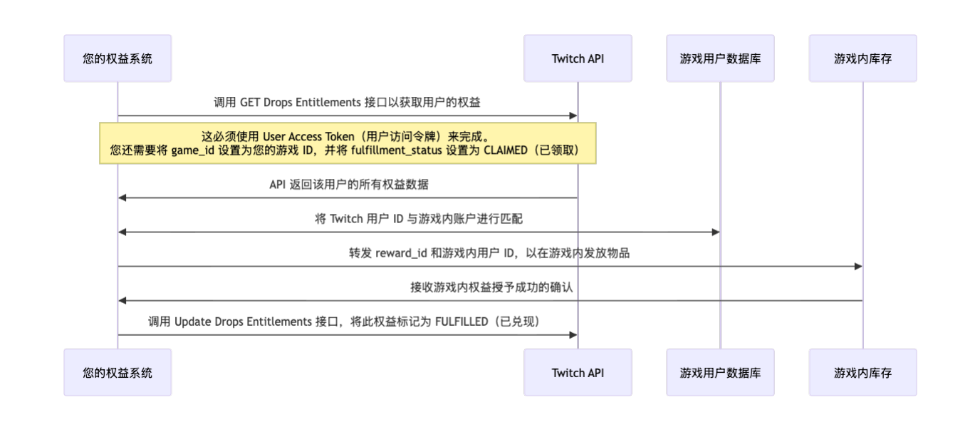
Task: Select the 游戏用户数据库 box at top
Action: point(720,58)
